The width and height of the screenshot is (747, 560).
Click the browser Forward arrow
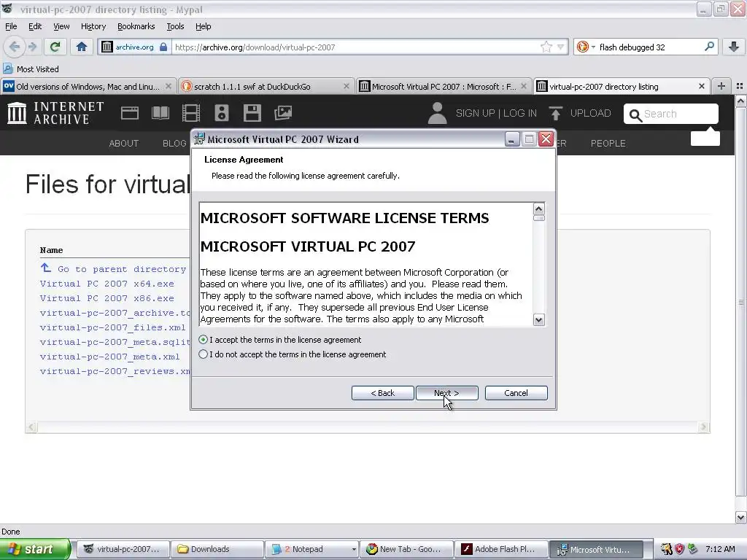click(32, 47)
